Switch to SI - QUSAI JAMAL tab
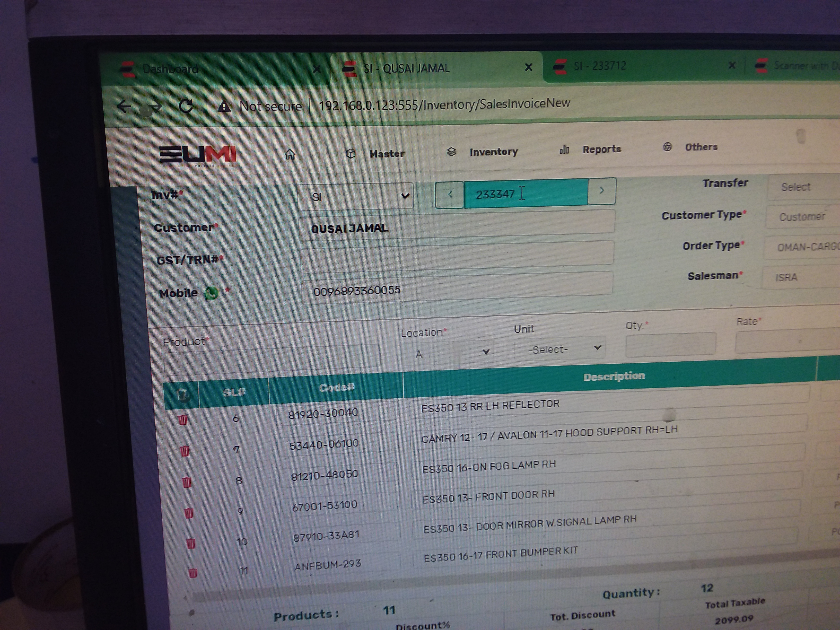Image resolution: width=840 pixels, height=630 pixels. coord(437,68)
